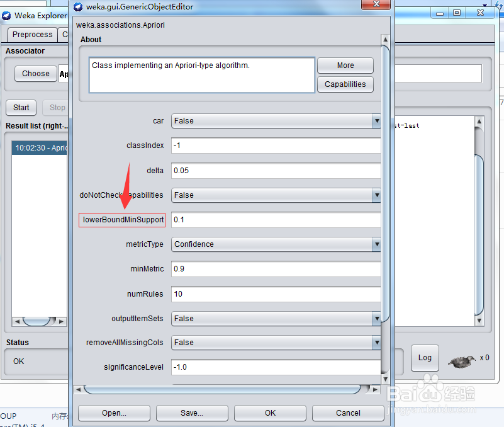The image size is (504, 427).
Task: Click output panel scrollbar down arrow in Explorer
Action: tap(479, 321)
